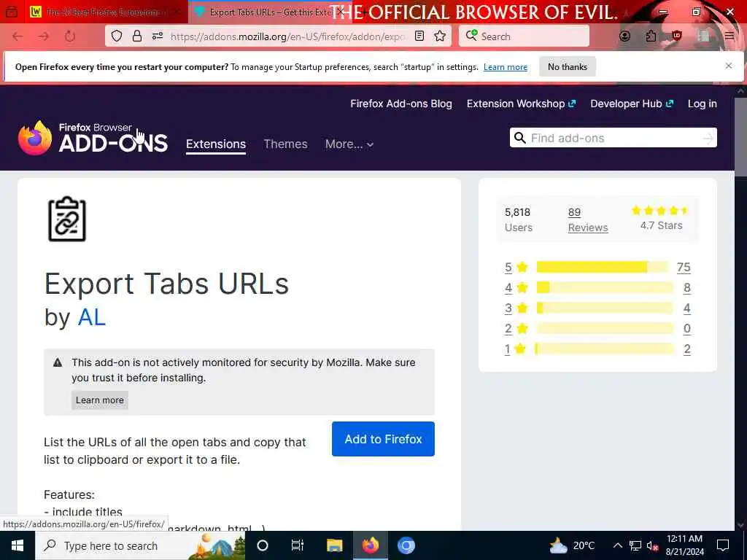Open Task View on taskbar
The height and width of the screenshot is (560, 747).
click(x=298, y=545)
